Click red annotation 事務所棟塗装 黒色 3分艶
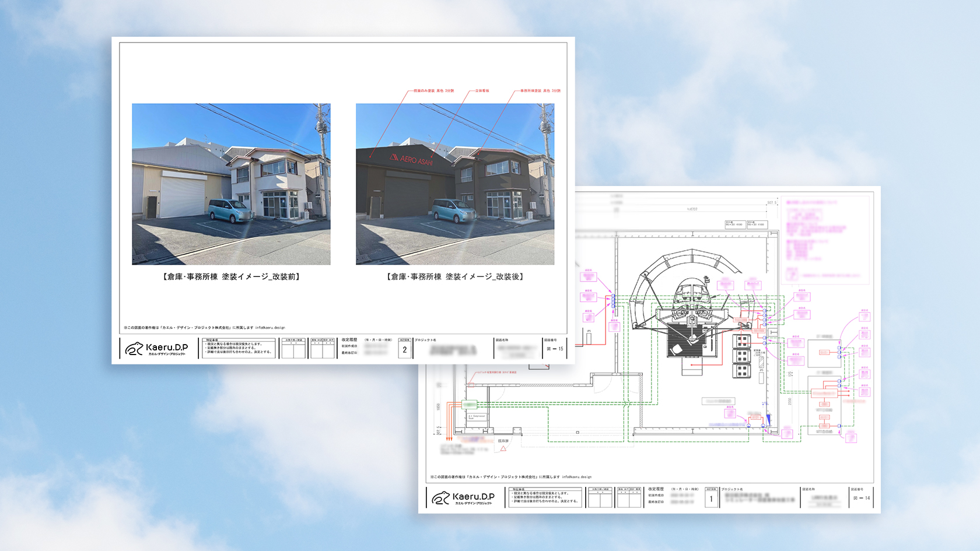The height and width of the screenshot is (551, 980). tap(540, 91)
